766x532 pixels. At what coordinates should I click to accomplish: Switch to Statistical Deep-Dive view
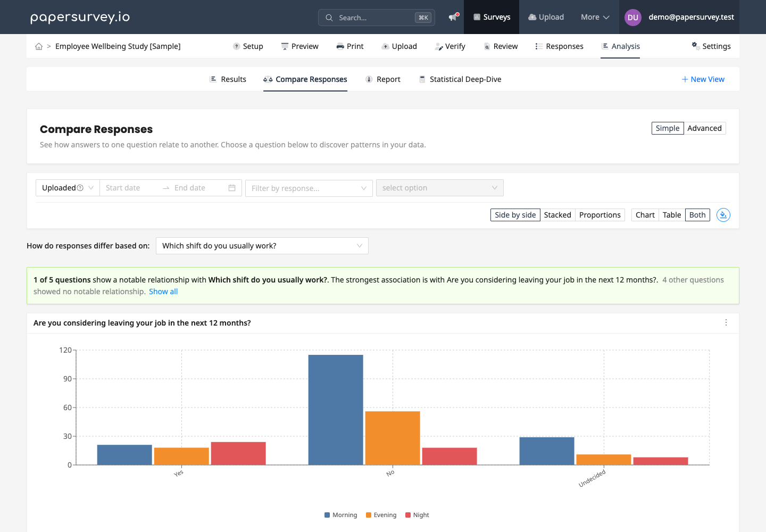point(460,79)
